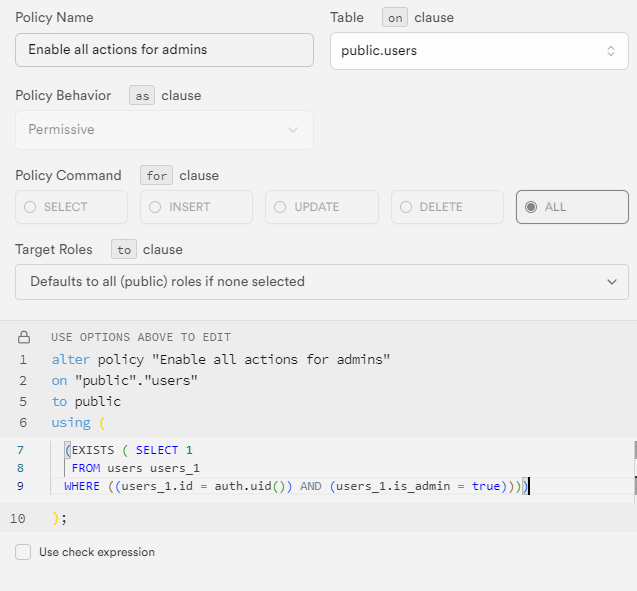Click 'USE OPTIONS ABOVE TO EDIT' text
The image size is (637, 591).
click(x=141, y=337)
